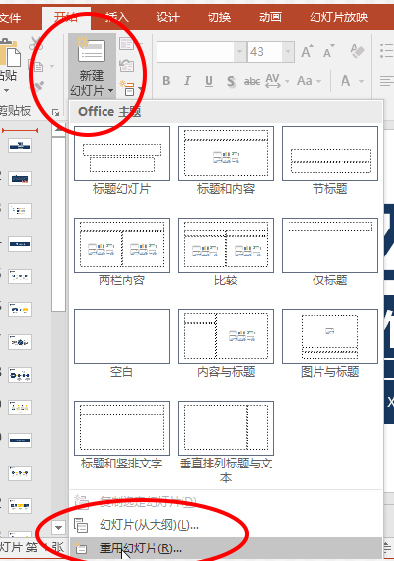Toggle Italic formatting
Viewport: 394px width, 561px height.
pos(187,81)
